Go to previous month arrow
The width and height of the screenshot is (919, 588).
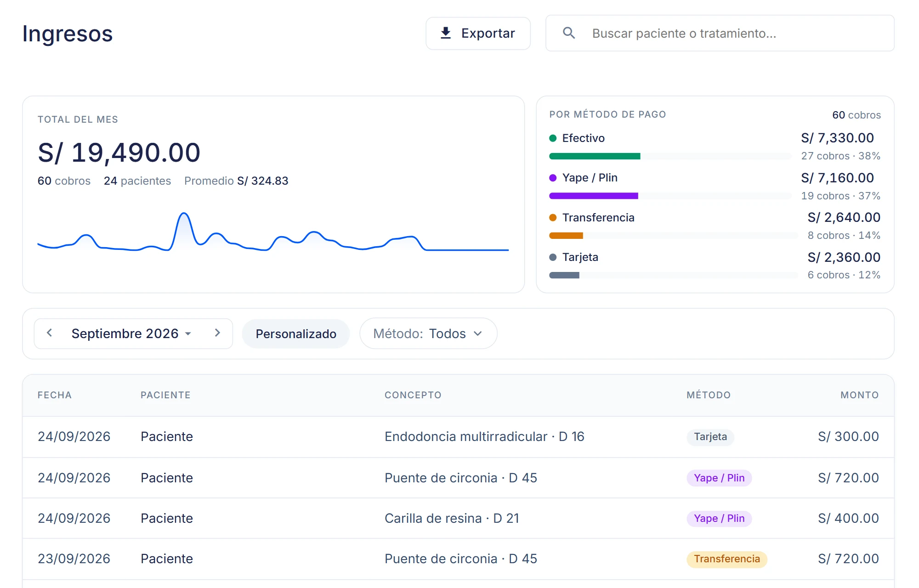50,333
